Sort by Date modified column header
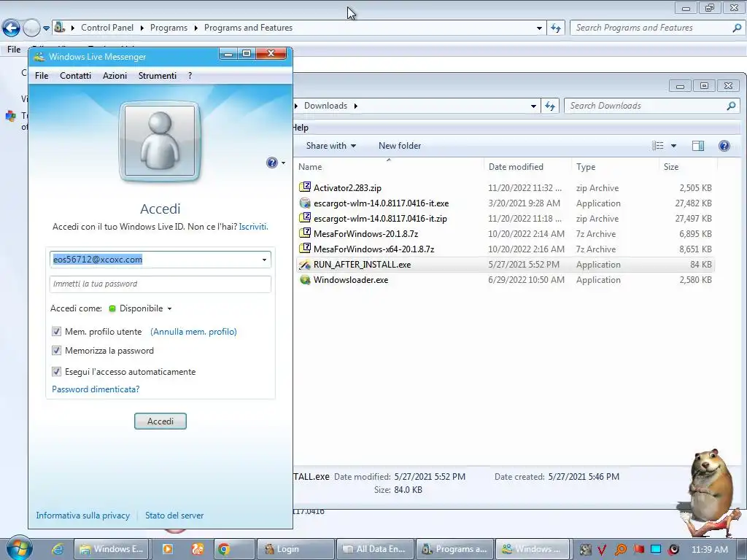The height and width of the screenshot is (560, 747). pos(528,167)
